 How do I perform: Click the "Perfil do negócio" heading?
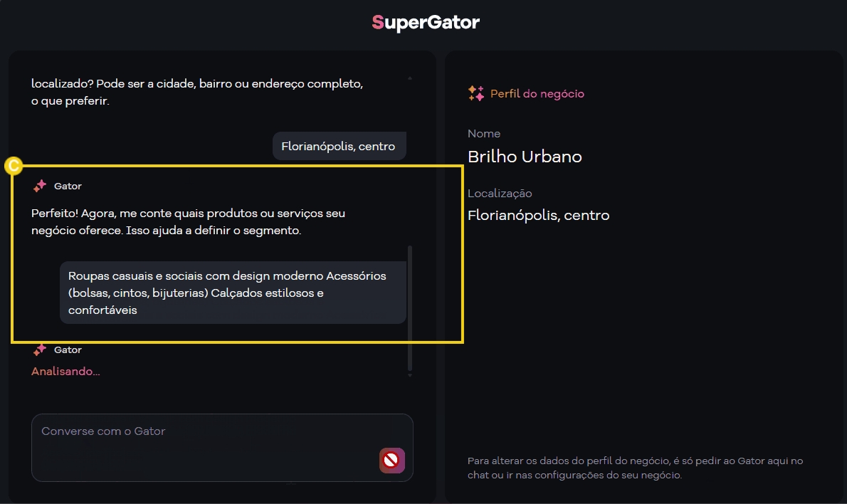tap(537, 94)
